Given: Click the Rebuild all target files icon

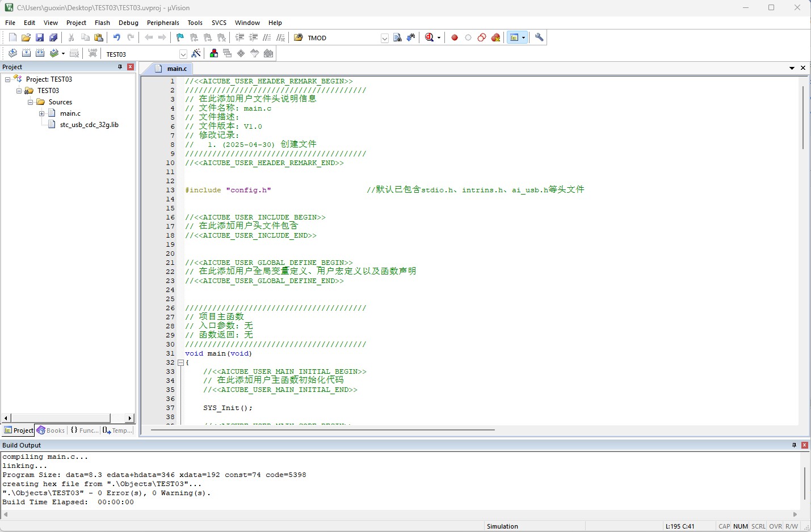Looking at the screenshot, I should [x=40, y=53].
